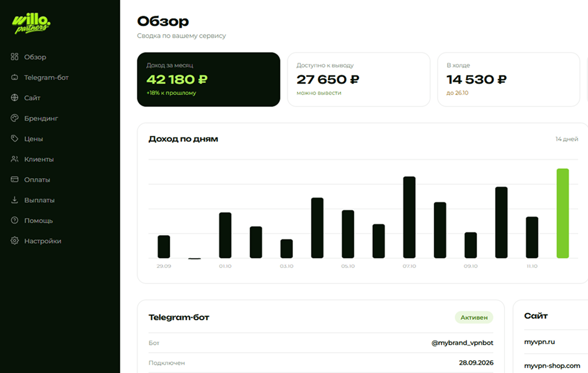Screen dimensions: 588x373
Task: Open the Помощь menu item
Action: [x=39, y=220]
